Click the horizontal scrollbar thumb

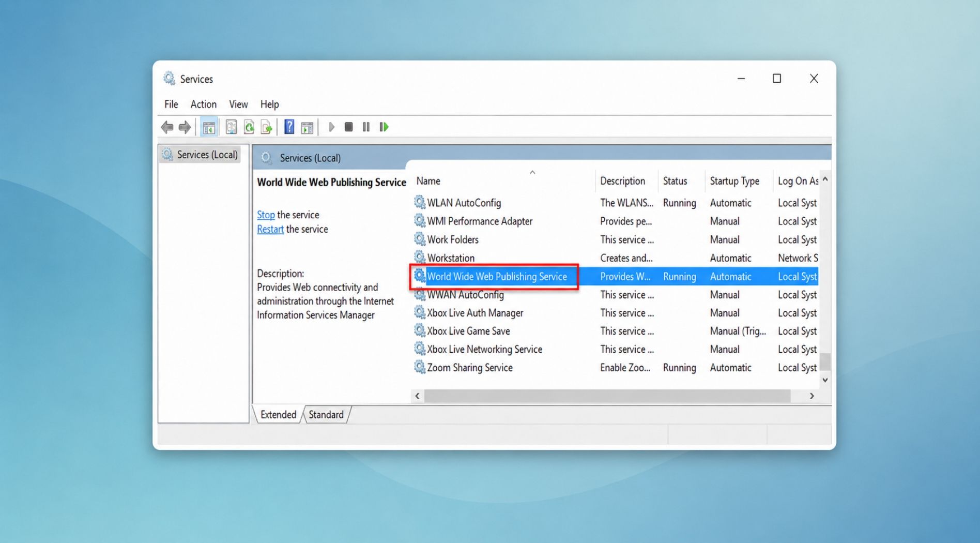[607, 396]
